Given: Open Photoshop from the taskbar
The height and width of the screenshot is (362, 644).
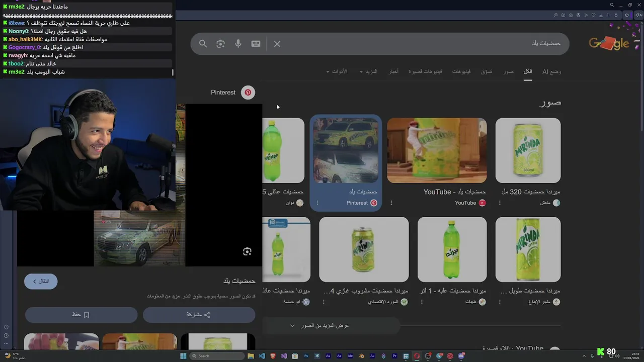Looking at the screenshot, I should coord(306,356).
